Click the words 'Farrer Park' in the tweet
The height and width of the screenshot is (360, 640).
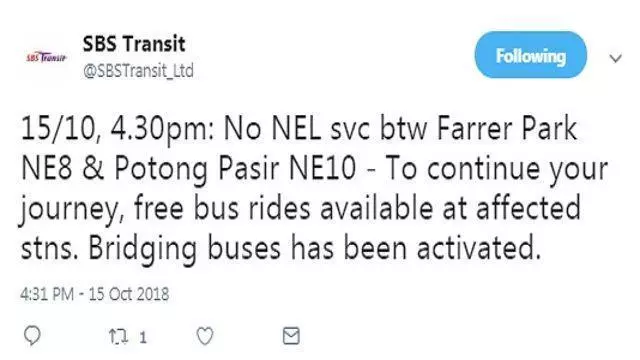pos(507,129)
